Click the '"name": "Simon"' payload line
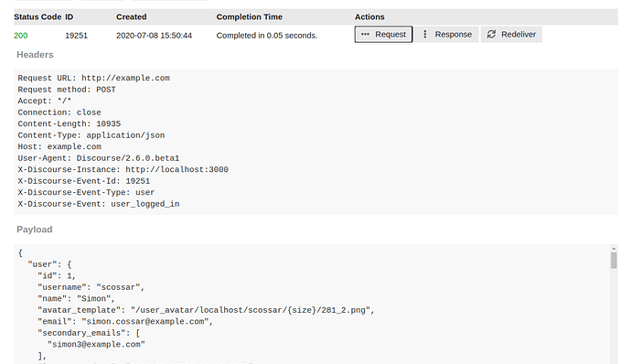The height and width of the screenshot is (364, 631). (x=77, y=299)
